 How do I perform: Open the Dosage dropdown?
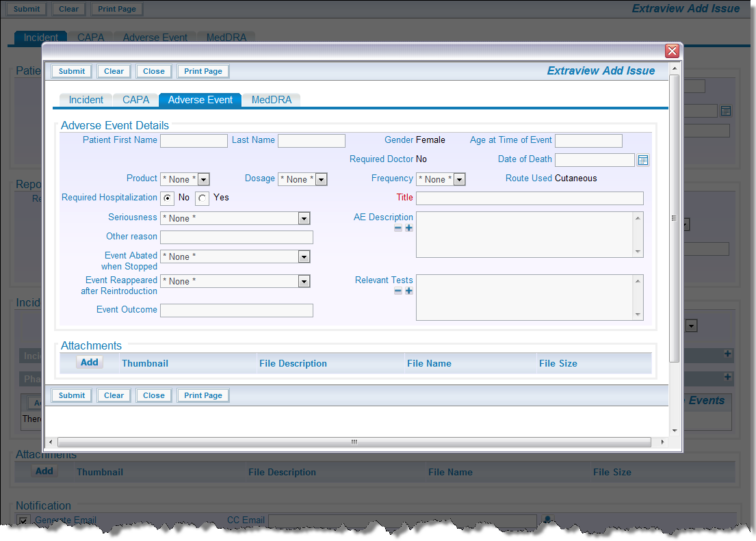321,179
